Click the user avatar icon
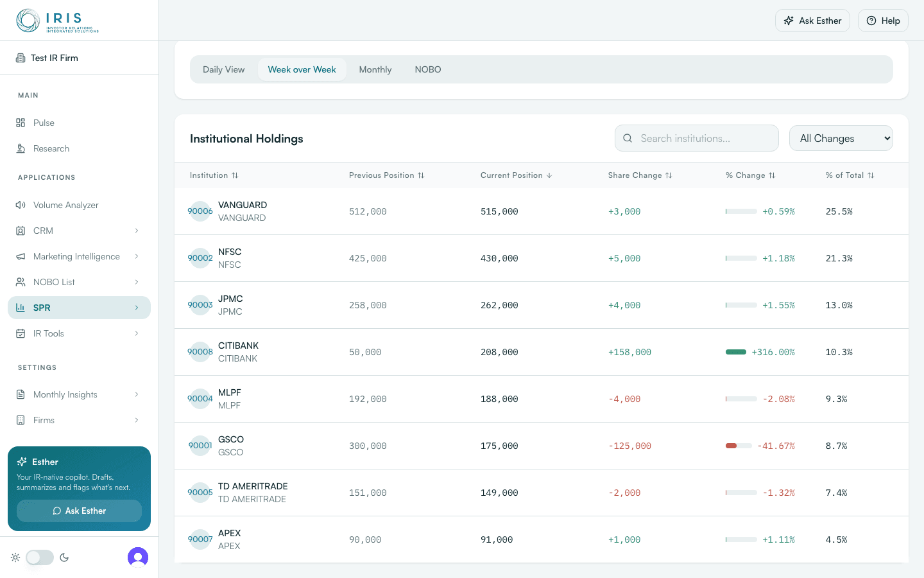Image resolution: width=924 pixels, height=578 pixels. coord(138,557)
